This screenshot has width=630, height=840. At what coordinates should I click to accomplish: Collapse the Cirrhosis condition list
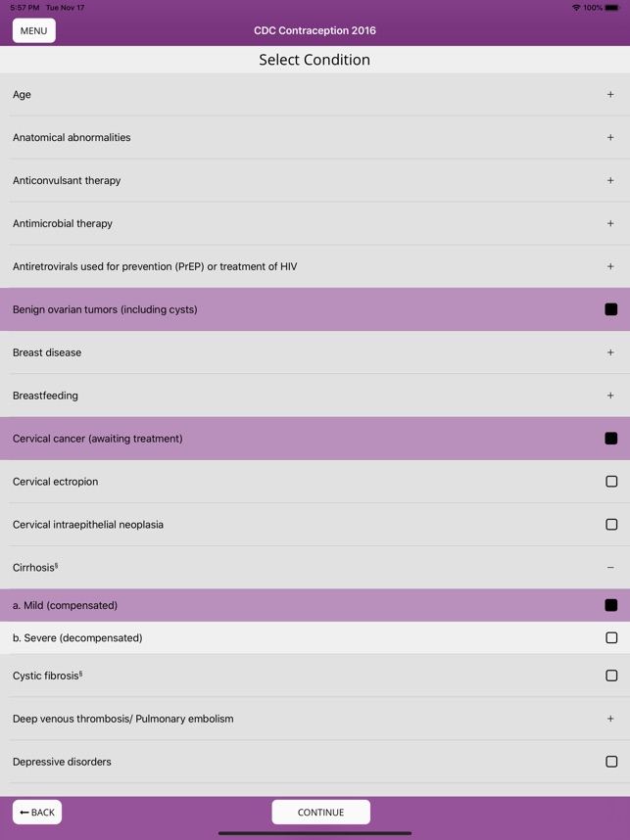(x=608, y=567)
